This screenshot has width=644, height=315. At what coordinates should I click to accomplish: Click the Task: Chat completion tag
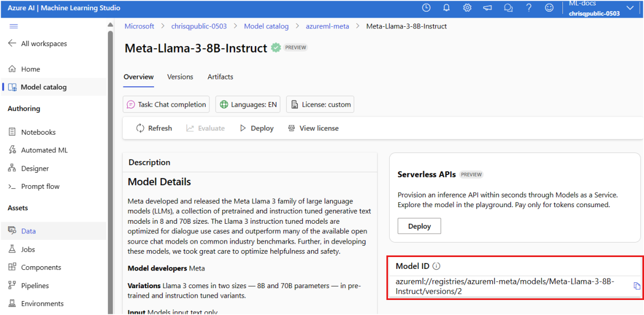click(166, 105)
